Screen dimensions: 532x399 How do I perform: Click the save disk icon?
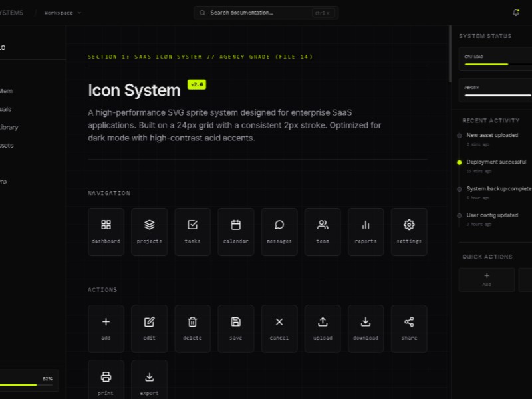(235, 328)
